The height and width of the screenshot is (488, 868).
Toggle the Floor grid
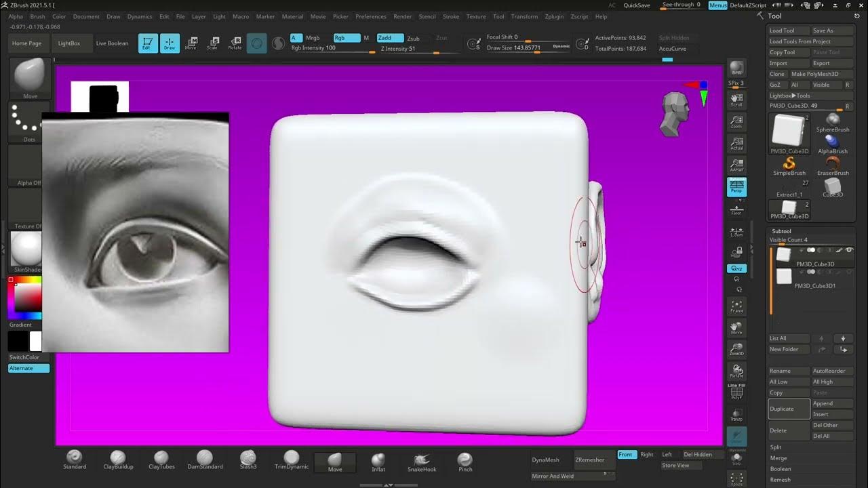pos(736,209)
